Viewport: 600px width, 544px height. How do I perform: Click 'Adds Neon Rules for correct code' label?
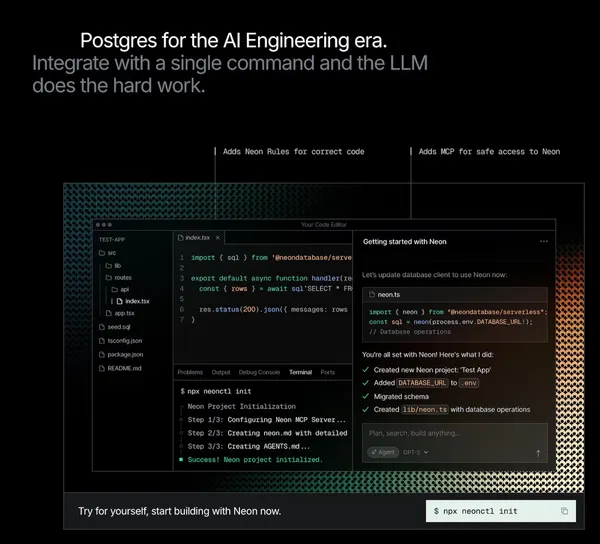(x=293, y=151)
